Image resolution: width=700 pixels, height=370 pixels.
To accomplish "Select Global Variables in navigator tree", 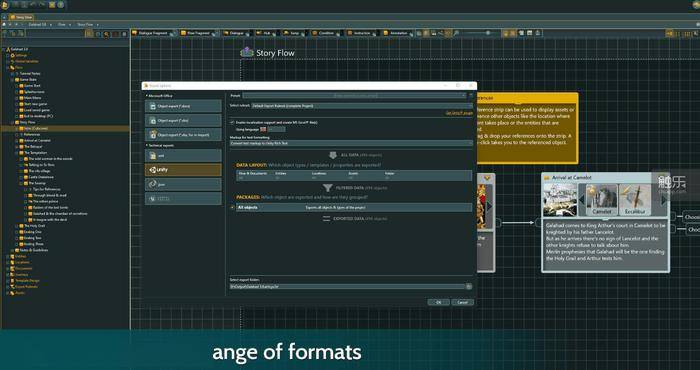I will 26,61.
